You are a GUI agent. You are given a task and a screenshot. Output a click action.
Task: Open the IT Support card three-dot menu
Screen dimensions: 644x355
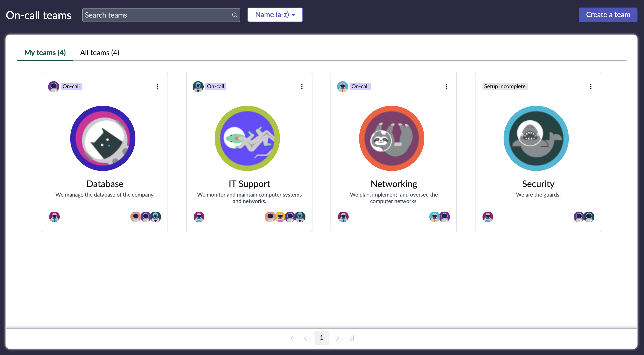(x=302, y=87)
